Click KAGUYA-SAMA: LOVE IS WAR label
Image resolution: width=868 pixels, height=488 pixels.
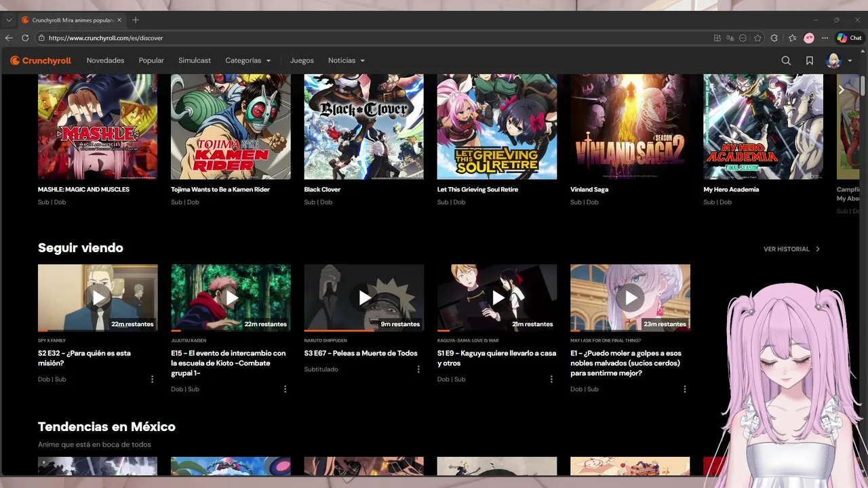(x=468, y=340)
